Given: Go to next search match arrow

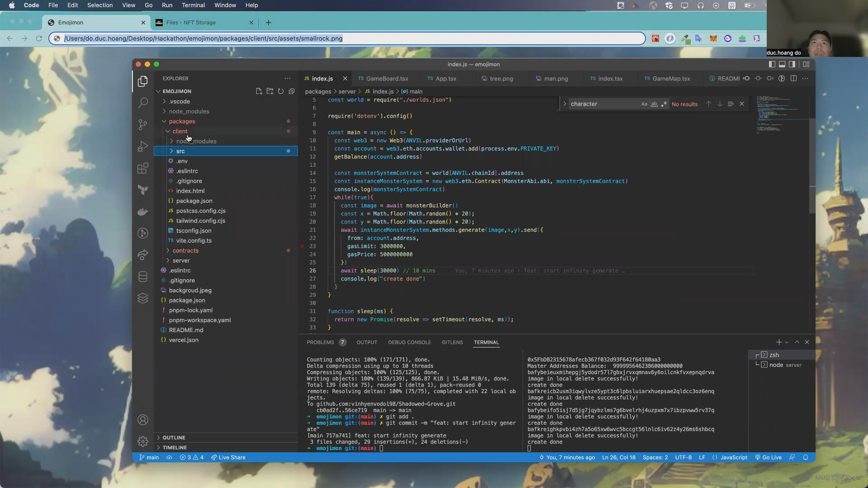Looking at the screenshot, I should pos(720,104).
